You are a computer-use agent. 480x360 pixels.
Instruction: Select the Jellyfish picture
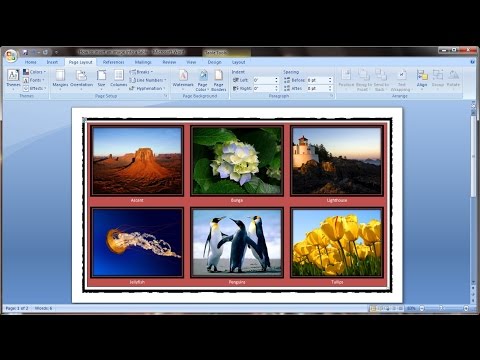pyautogui.click(x=137, y=242)
